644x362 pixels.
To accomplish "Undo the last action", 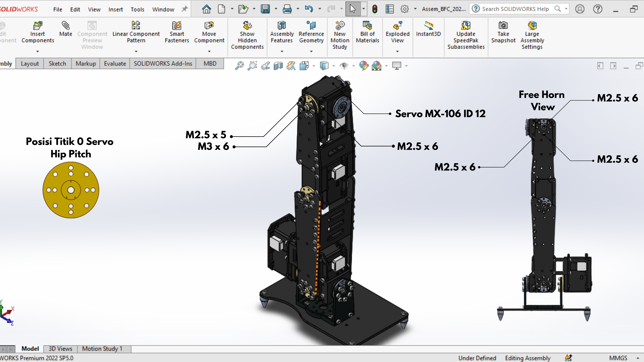I will click(x=309, y=9).
